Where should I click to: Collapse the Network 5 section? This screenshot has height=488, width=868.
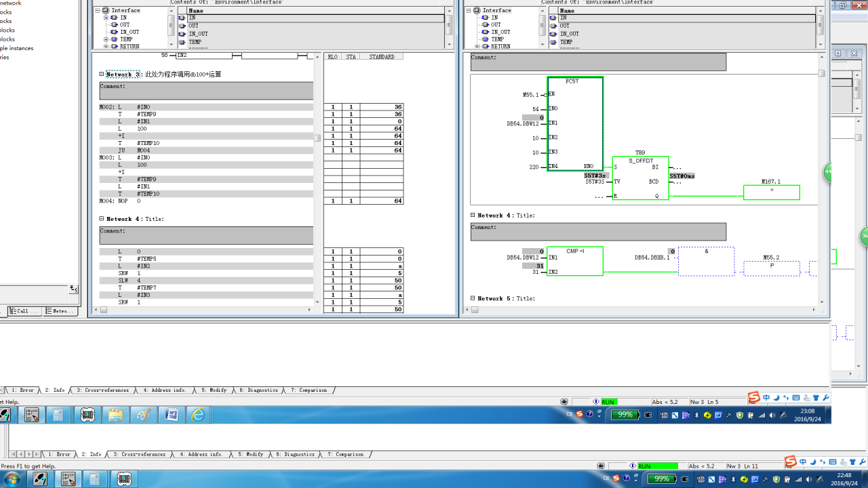pyautogui.click(x=473, y=298)
